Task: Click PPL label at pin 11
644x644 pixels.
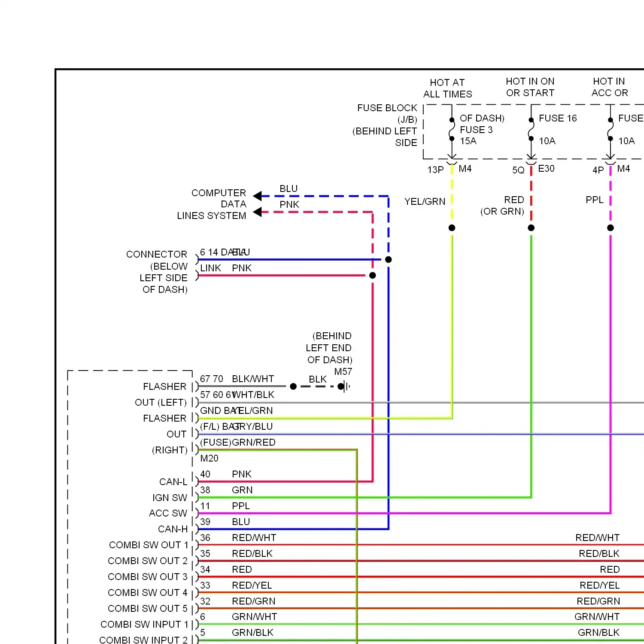Action: tap(240, 506)
